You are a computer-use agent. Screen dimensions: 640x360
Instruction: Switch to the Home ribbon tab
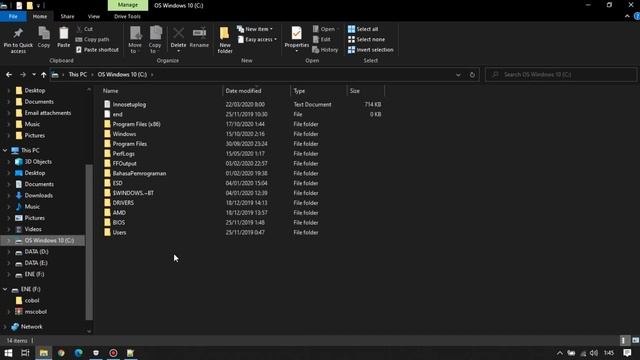point(40,16)
